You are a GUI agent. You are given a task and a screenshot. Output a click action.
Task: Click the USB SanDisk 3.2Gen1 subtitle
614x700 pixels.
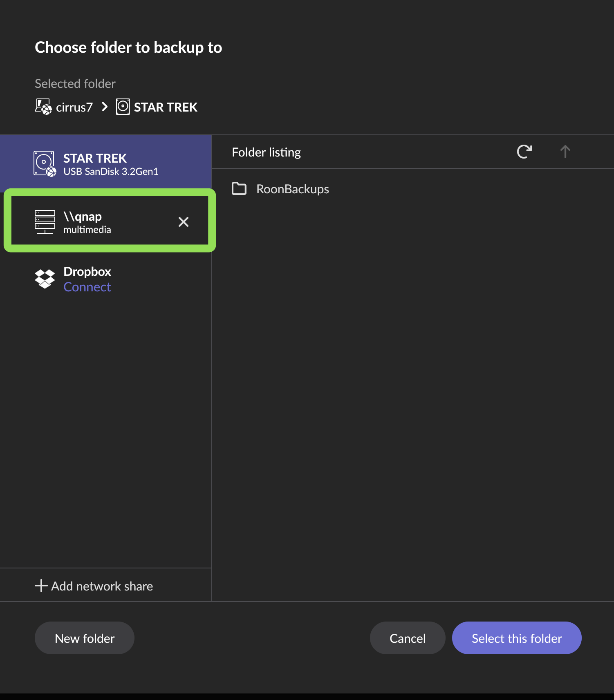click(x=111, y=172)
